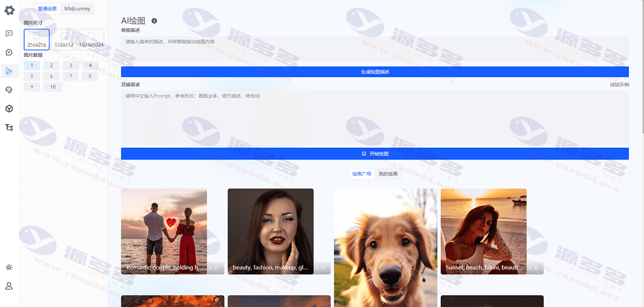Click the 'Romantic couple, holding h...' caption
The height and width of the screenshot is (307, 644).
[164, 267]
